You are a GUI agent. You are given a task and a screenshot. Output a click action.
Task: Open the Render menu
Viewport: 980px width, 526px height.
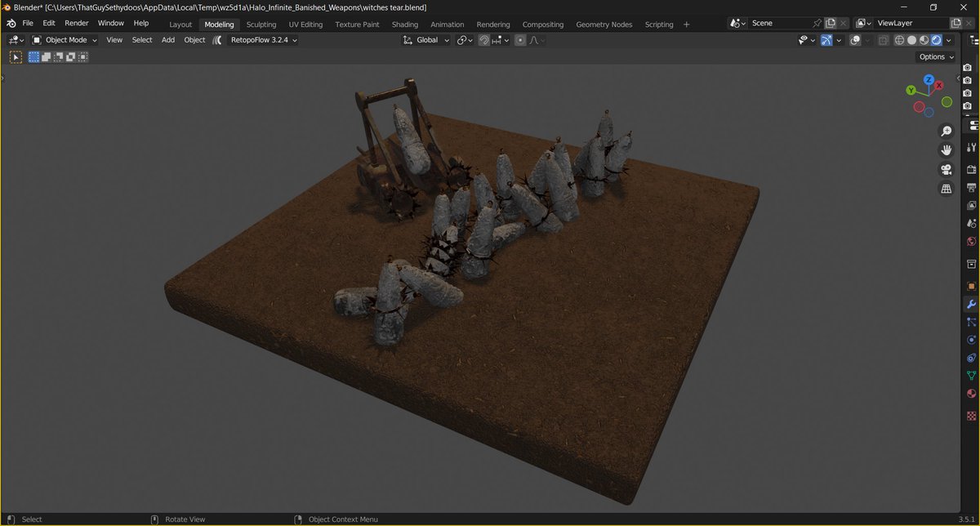click(x=77, y=24)
